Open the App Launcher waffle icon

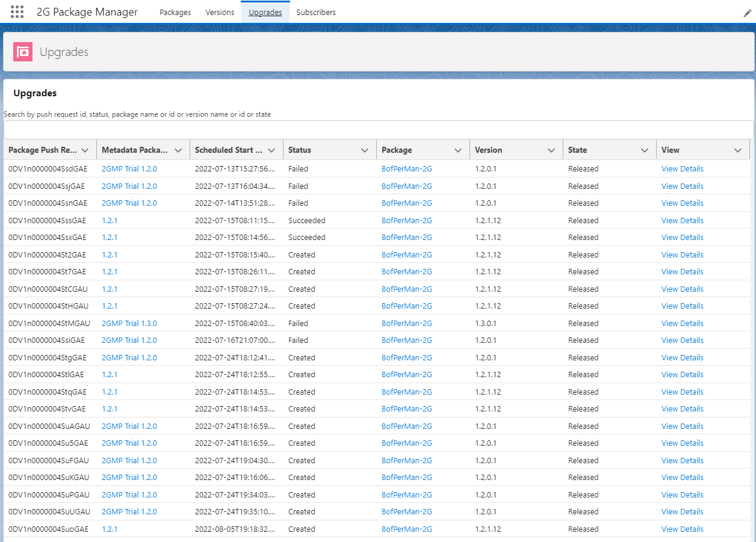(17, 11)
